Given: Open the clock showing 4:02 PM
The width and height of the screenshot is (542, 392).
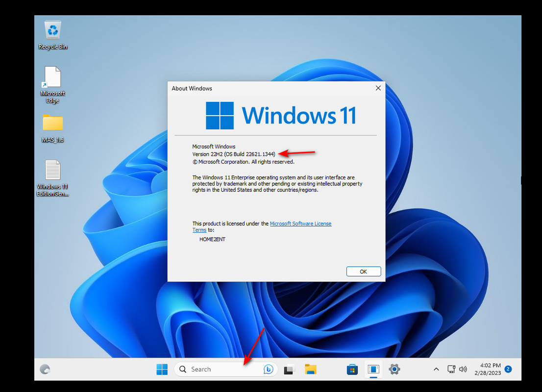Looking at the screenshot, I should tap(488, 369).
